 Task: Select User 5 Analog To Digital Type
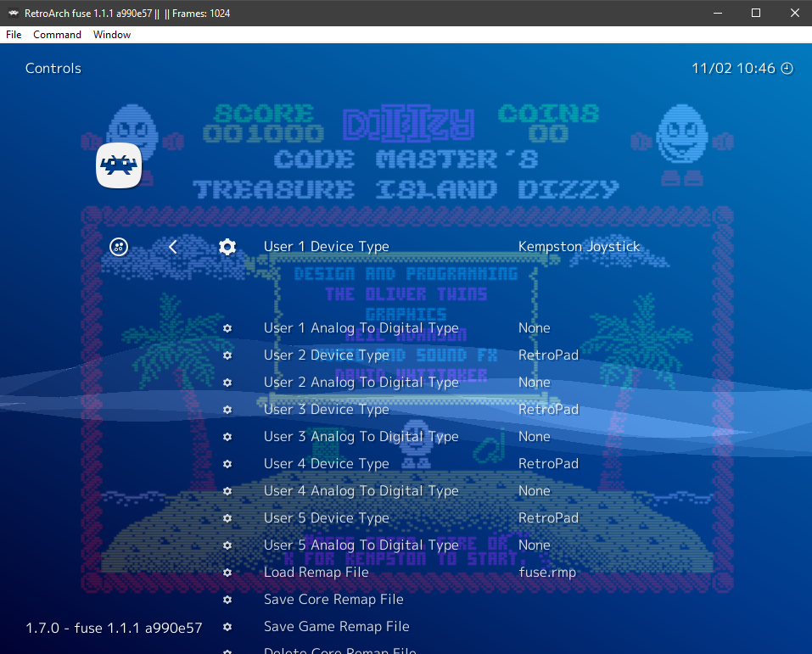click(361, 545)
